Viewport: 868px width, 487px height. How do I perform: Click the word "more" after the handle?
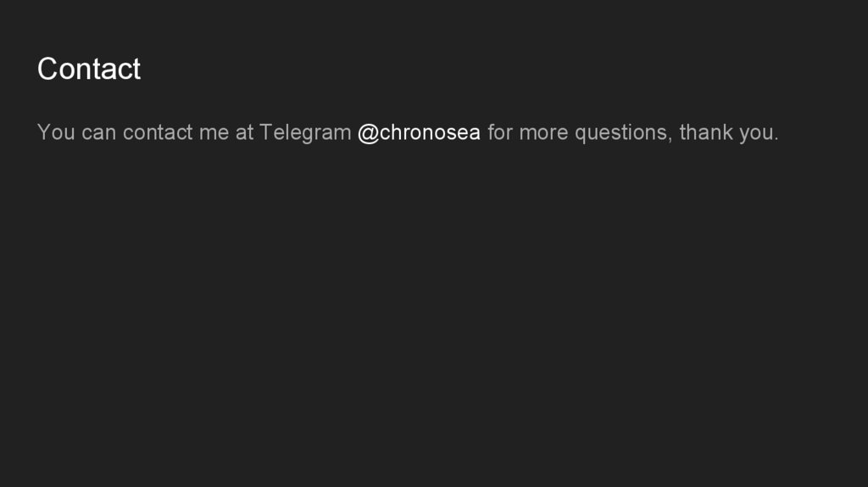543,133
